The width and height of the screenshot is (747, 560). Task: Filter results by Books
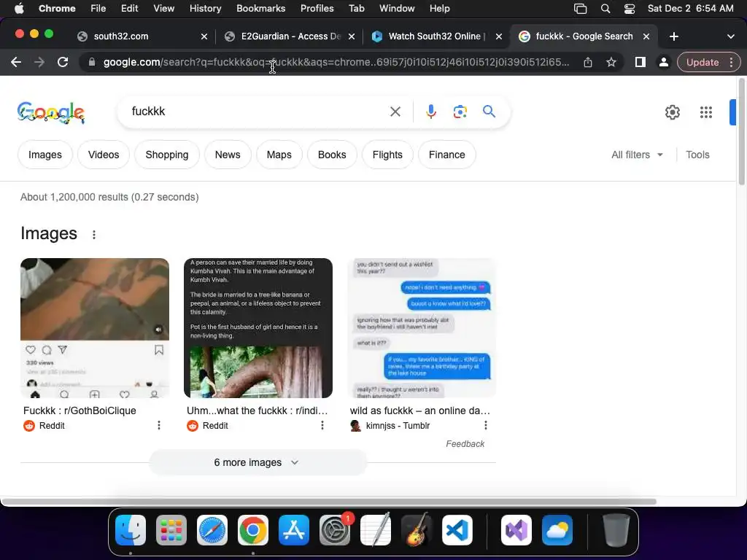[332, 155]
